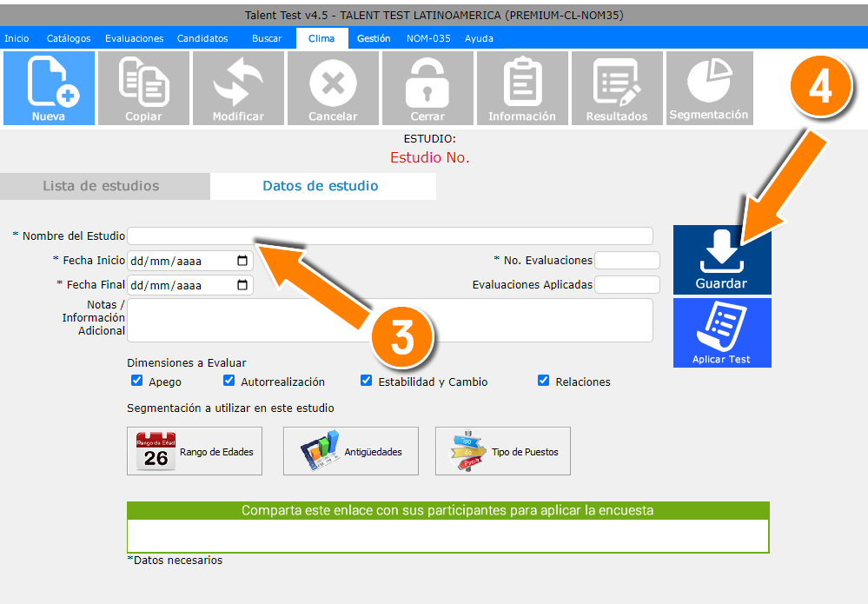Focus the Nombre del Estudio field
Image resolution: width=868 pixels, height=604 pixels.
click(x=390, y=236)
